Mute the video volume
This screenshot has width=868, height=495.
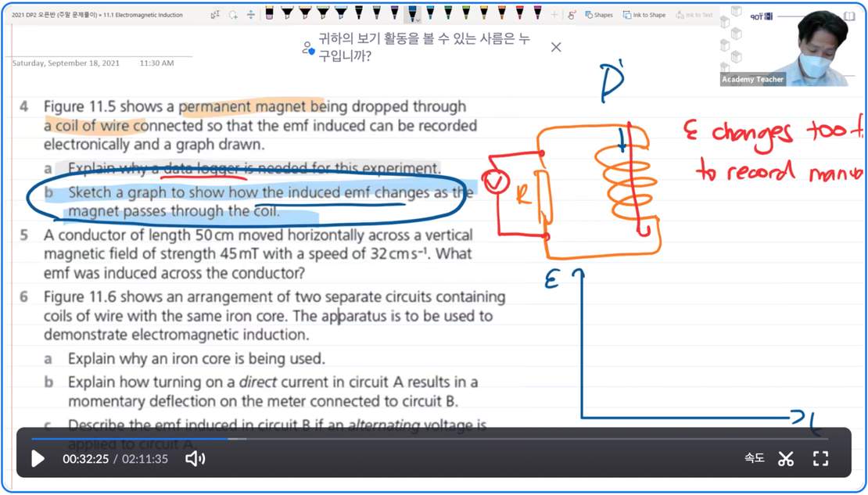(195, 459)
